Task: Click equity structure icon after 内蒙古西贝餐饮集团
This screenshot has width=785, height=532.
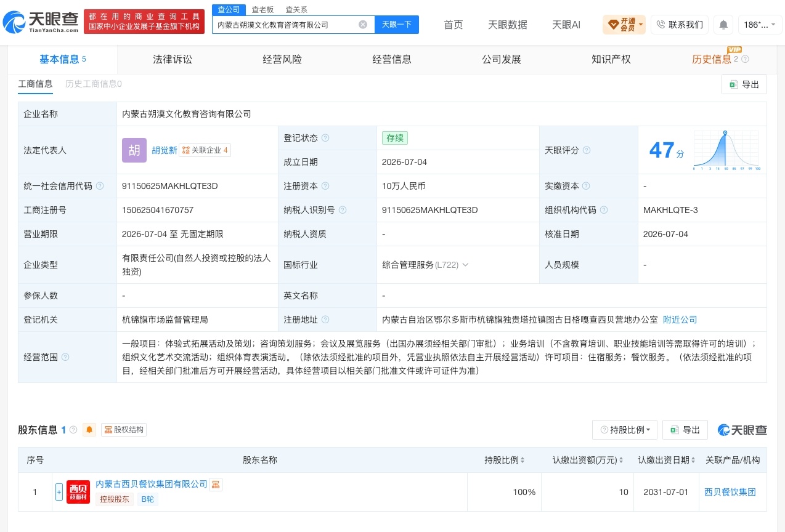Action: point(216,485)
